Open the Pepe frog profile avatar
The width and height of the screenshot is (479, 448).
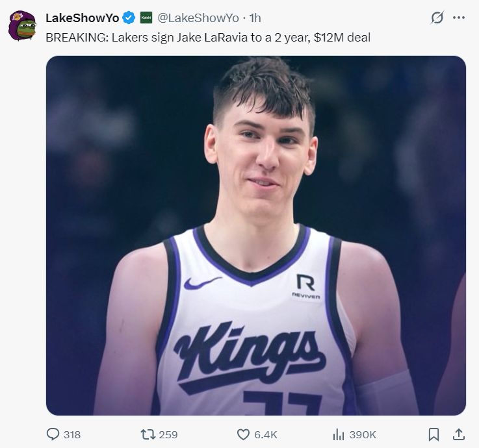[x=21, y=26]
